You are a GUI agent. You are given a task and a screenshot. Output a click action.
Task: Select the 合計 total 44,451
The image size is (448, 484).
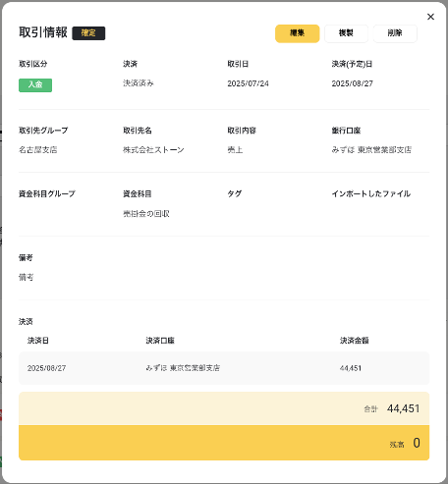click(403, 408)
